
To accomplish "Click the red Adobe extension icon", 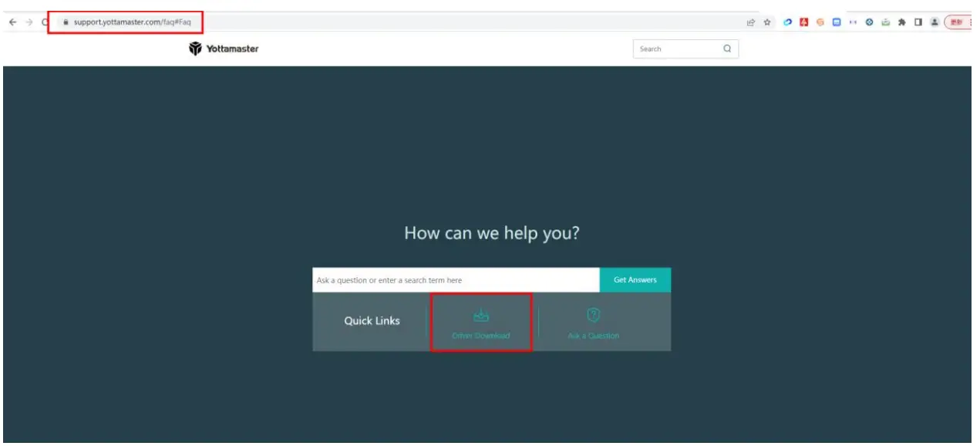I will click(804, 24).
